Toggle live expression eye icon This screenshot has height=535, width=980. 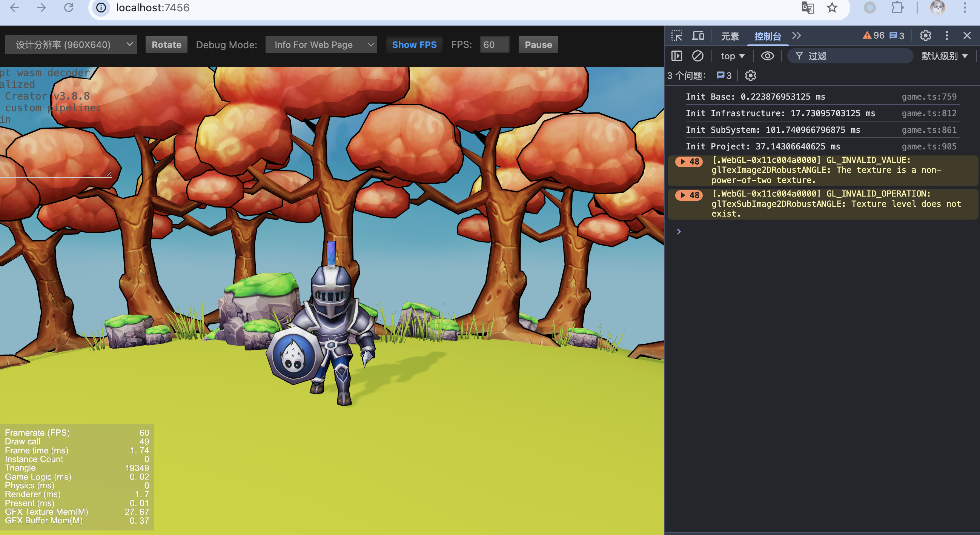[x=767, y=56]
